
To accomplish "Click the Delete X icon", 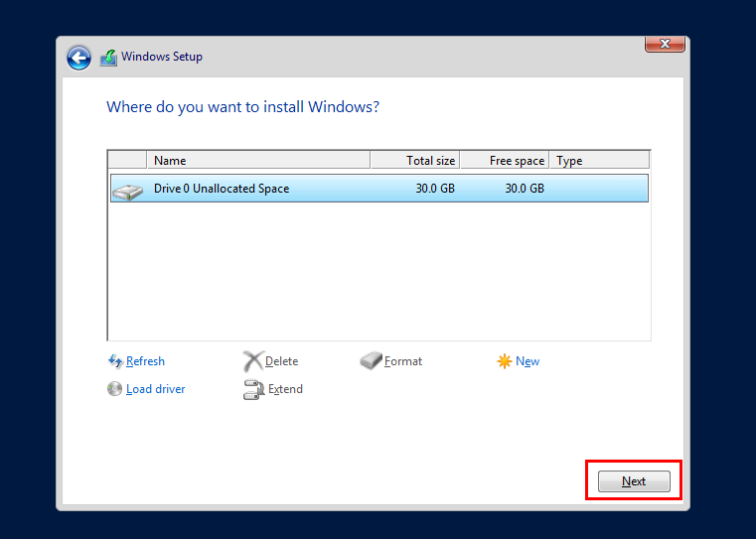I will (253, 361).
